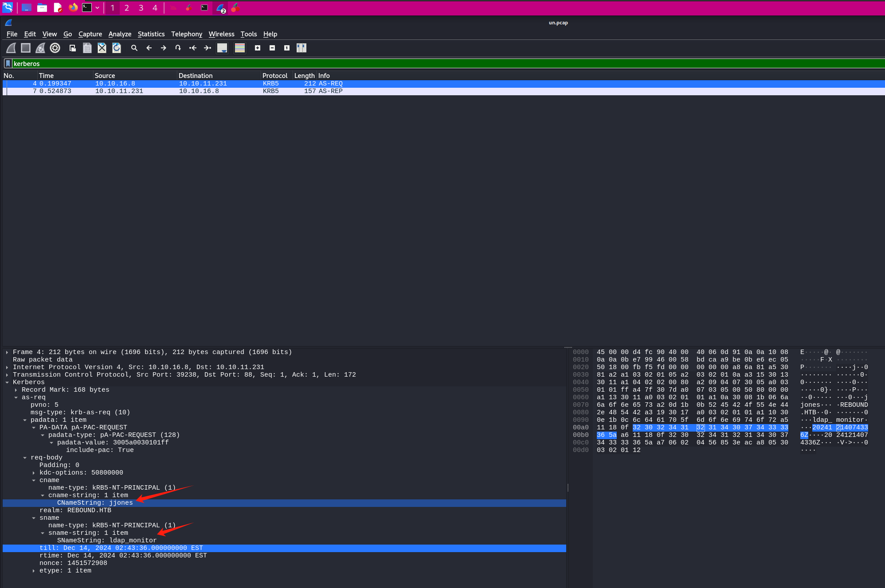Open the file manager in top panel
The height and width of the screenshot is (588, 885).
[x=42, y=8]
